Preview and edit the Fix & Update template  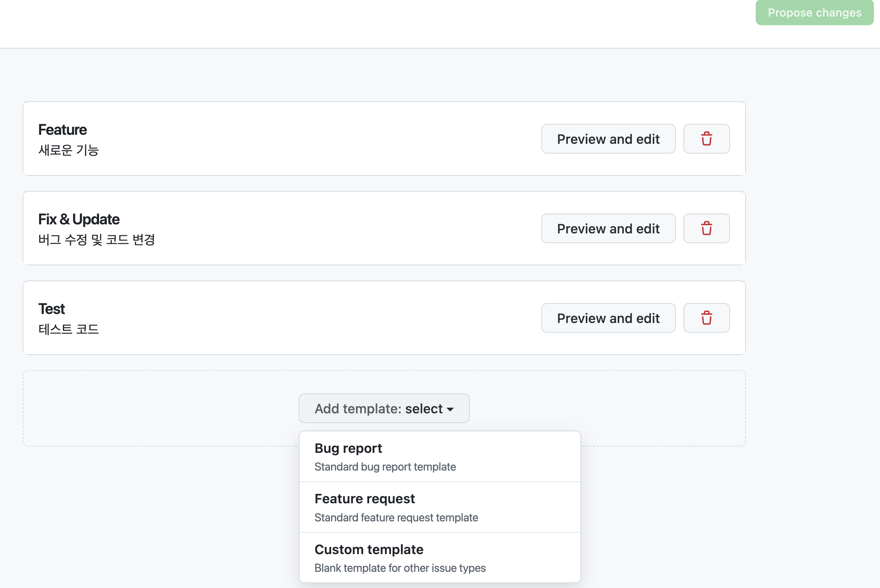[608, 228]
